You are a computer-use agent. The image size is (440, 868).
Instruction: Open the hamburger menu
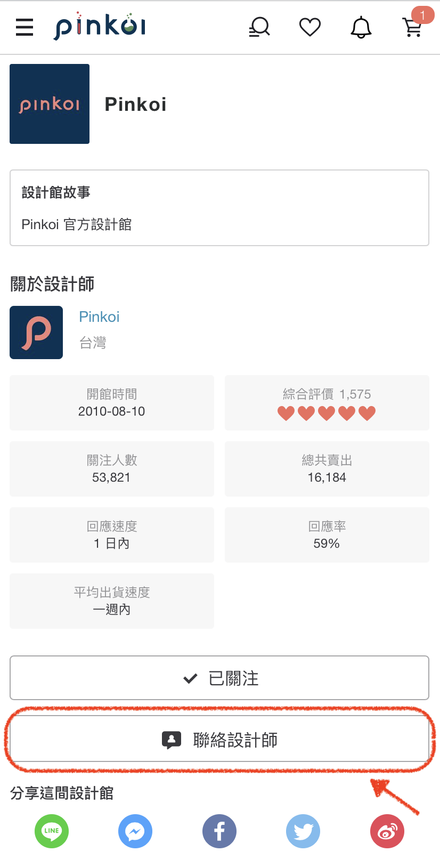pyautogui.click(x=25, y=27)
